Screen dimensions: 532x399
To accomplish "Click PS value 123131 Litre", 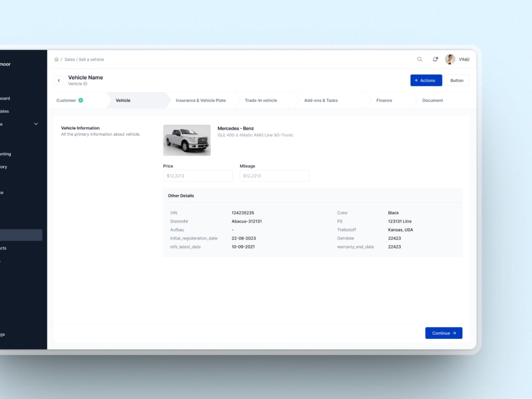I will (400, 221).
